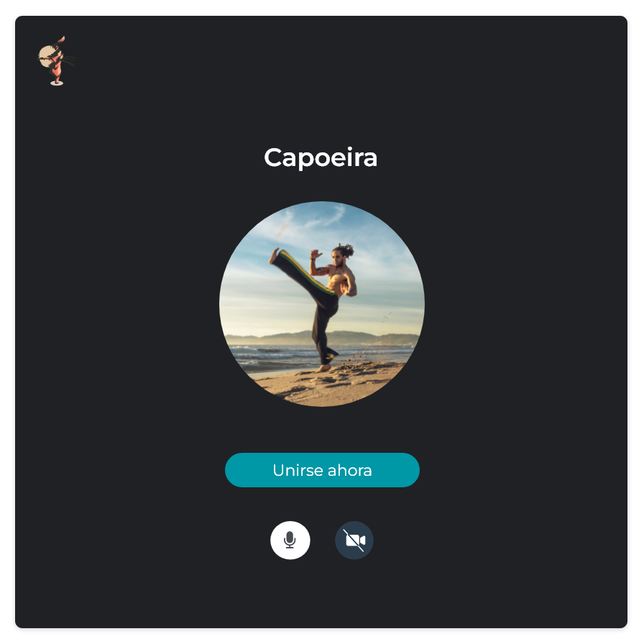This screenshot has width=644, height=644.
Task: Join the Capoeira meeting now
Action: pos(322,470)
